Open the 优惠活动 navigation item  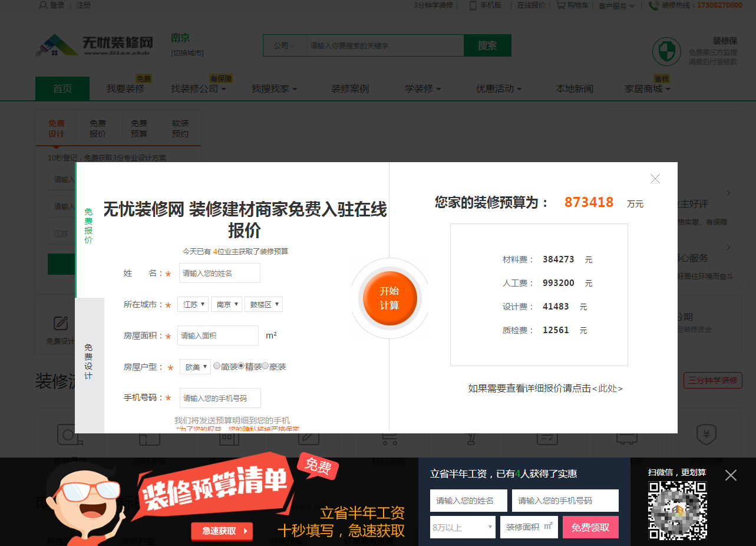click(x=499, y=88)
